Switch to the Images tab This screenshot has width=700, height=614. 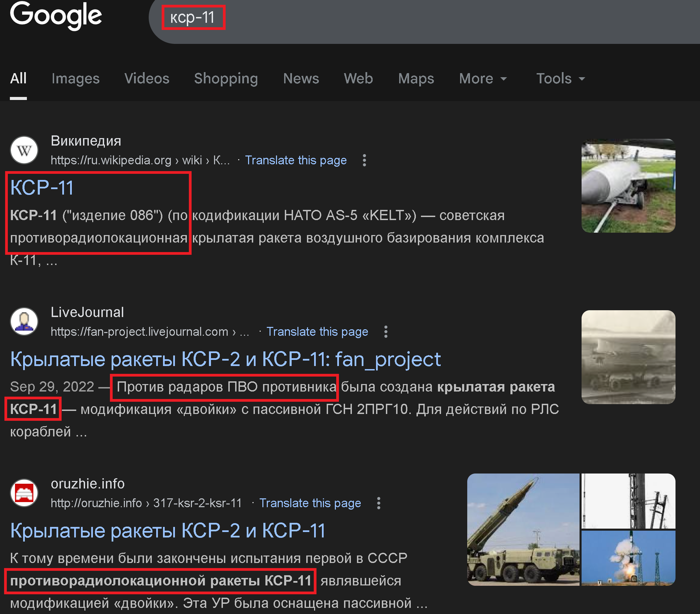tap(75, 79)
